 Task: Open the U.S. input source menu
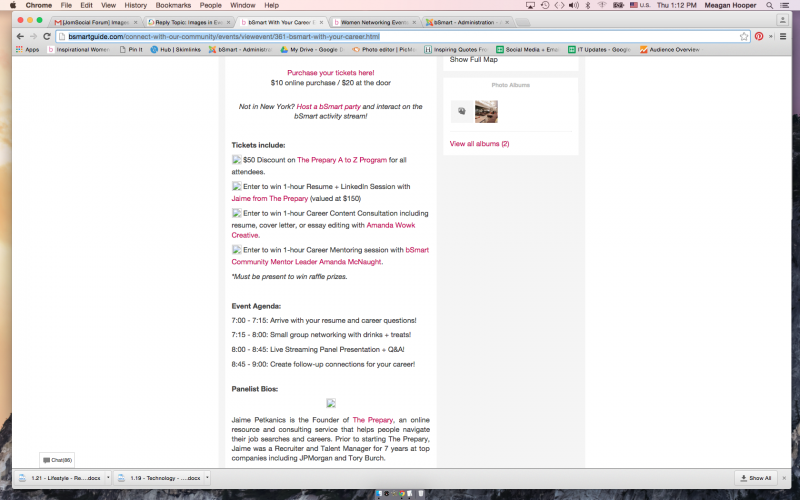pyautogui.click(x=640, y=5)
